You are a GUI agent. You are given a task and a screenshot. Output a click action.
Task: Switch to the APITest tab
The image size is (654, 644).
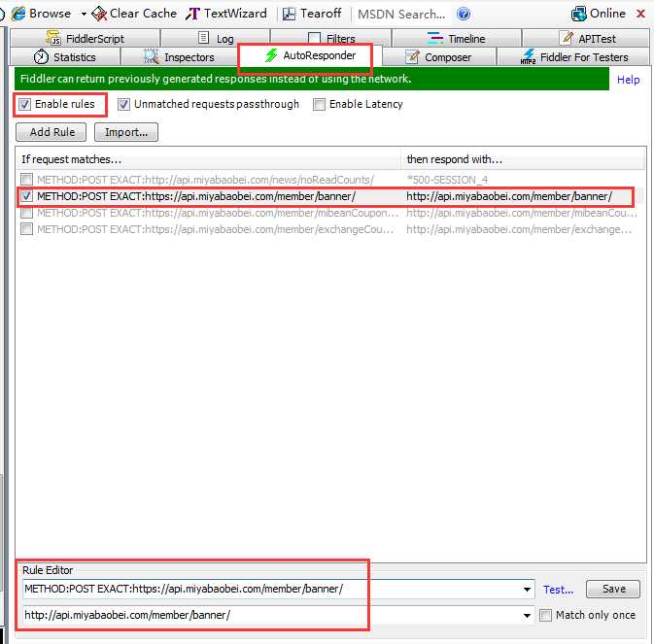586,38
